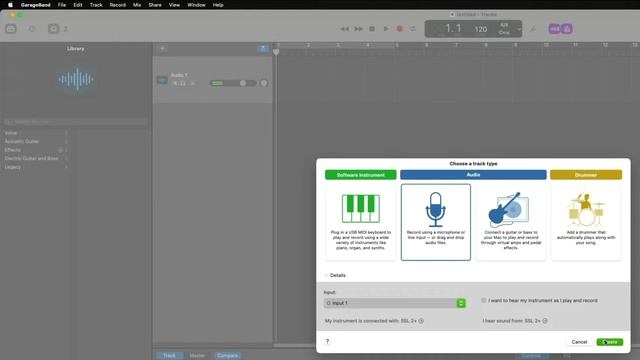Click the 1.1 position display

pyautogui.click(x=453, y=29)
